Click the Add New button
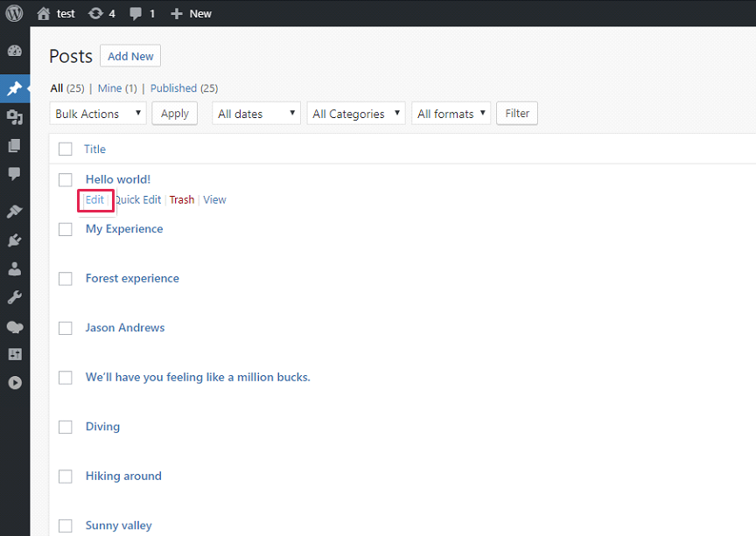This screenshot has width=756, height=536. coord(130,56)
